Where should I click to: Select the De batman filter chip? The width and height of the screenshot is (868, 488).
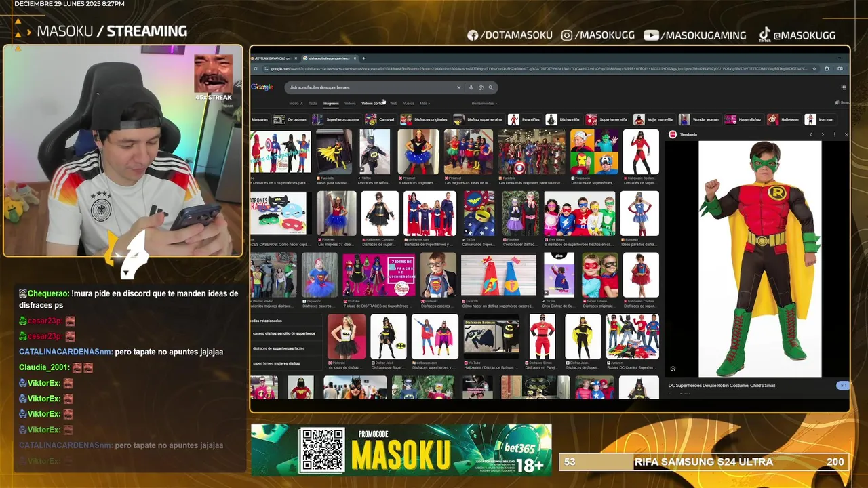pyautogui.click(x=290, y=119)
